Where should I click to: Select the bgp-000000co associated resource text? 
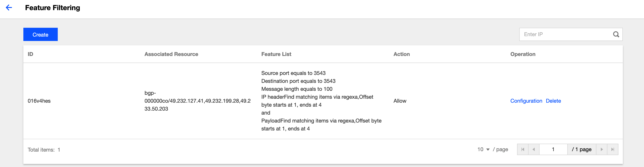[197, 101]
